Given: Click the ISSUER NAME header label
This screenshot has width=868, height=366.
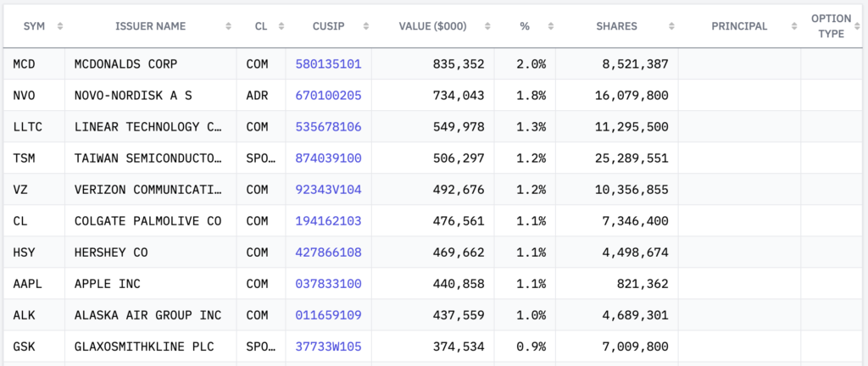Looking at the screenshot, I should 151,26.
